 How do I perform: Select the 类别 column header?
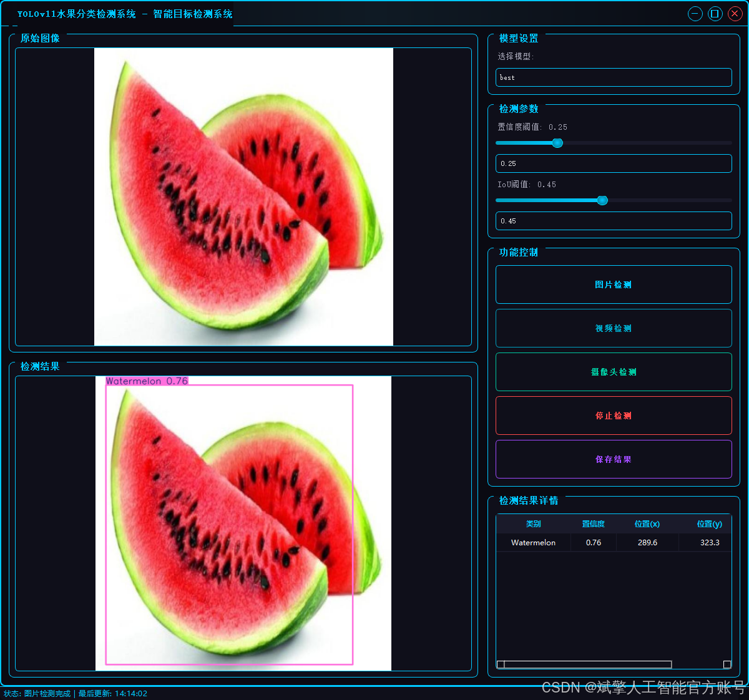click(534, 524)
